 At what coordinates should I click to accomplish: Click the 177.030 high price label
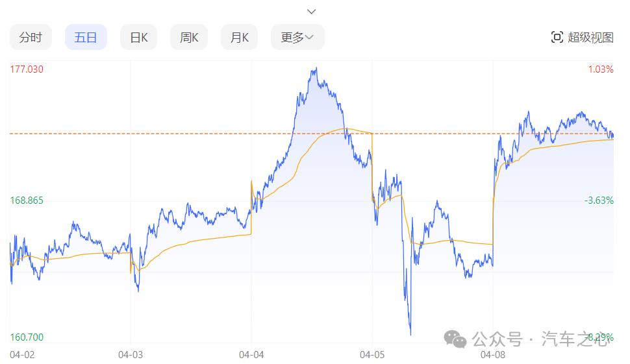pos(27,69)
